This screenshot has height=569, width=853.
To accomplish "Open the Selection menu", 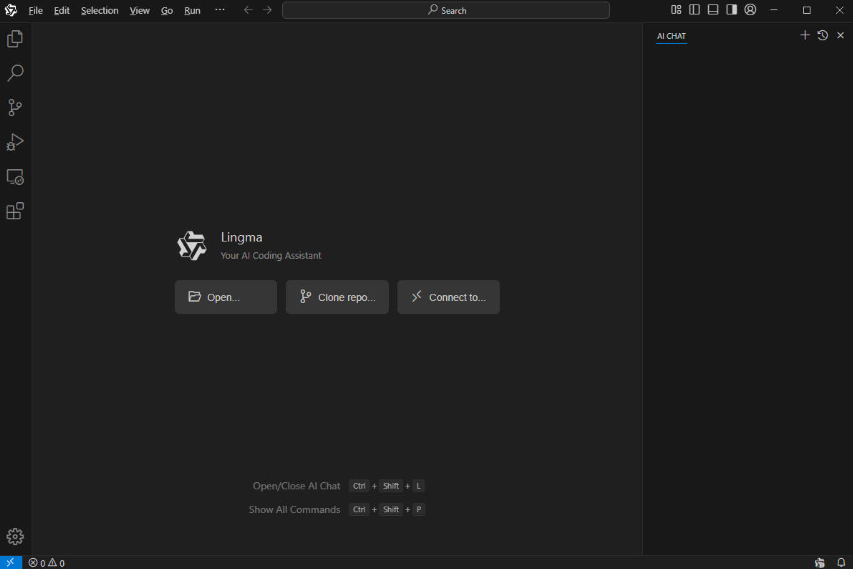I will (99, 10).
